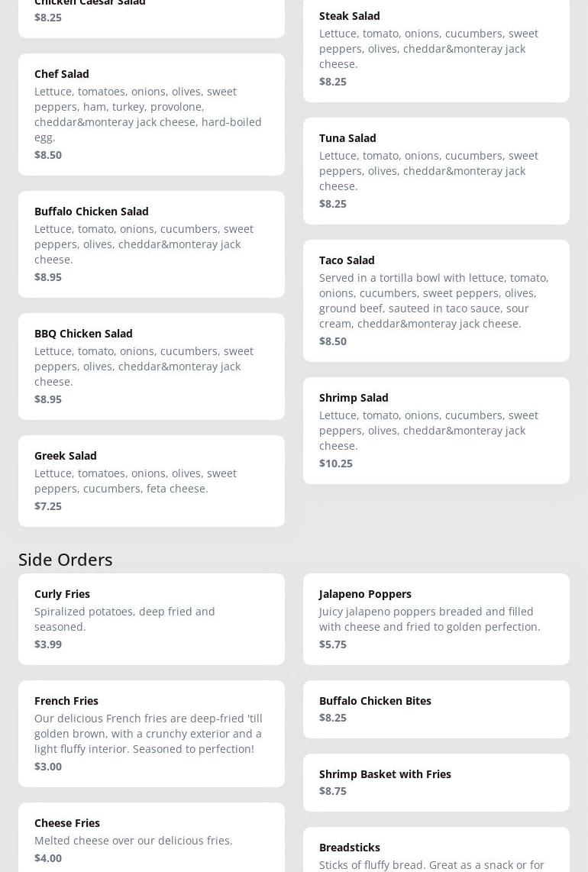Click the Taco Salad description text
Viewport: 588px width, 872px height.
(x=434, y=301)
